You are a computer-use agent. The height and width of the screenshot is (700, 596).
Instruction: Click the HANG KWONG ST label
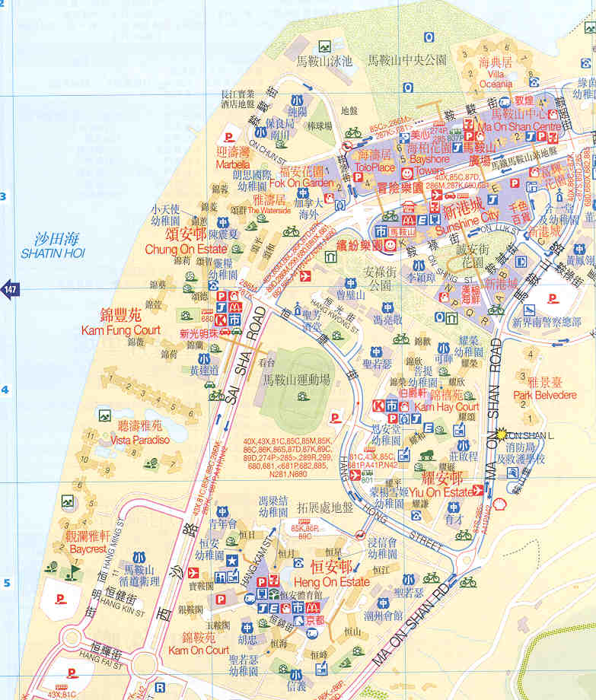pos(334,316)
